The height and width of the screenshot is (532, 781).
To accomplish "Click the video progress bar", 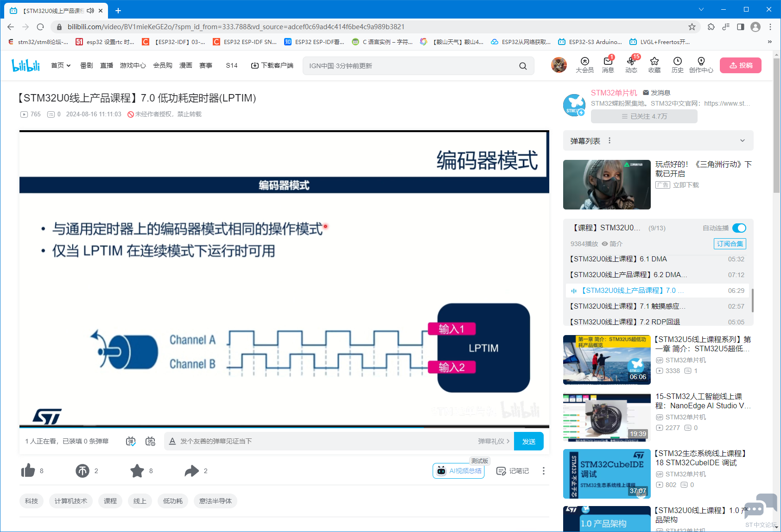I will point(284,426).
